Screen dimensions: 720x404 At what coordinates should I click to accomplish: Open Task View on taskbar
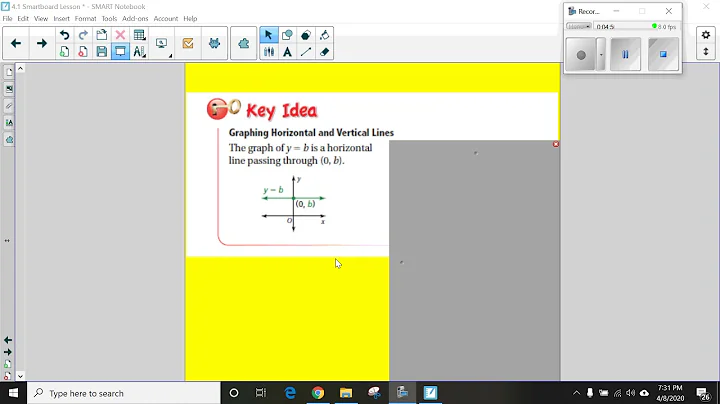click(x=261, y=393)
